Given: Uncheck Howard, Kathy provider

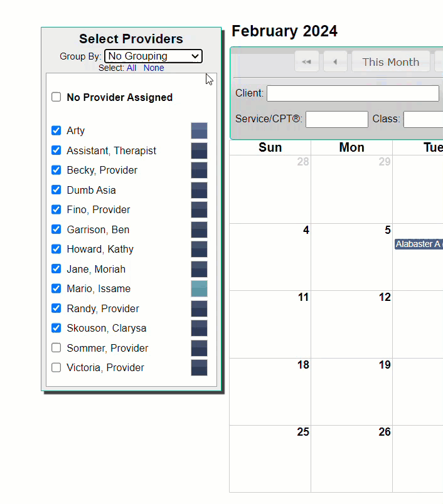Looking at the screenshot, I should click(56, 249).
